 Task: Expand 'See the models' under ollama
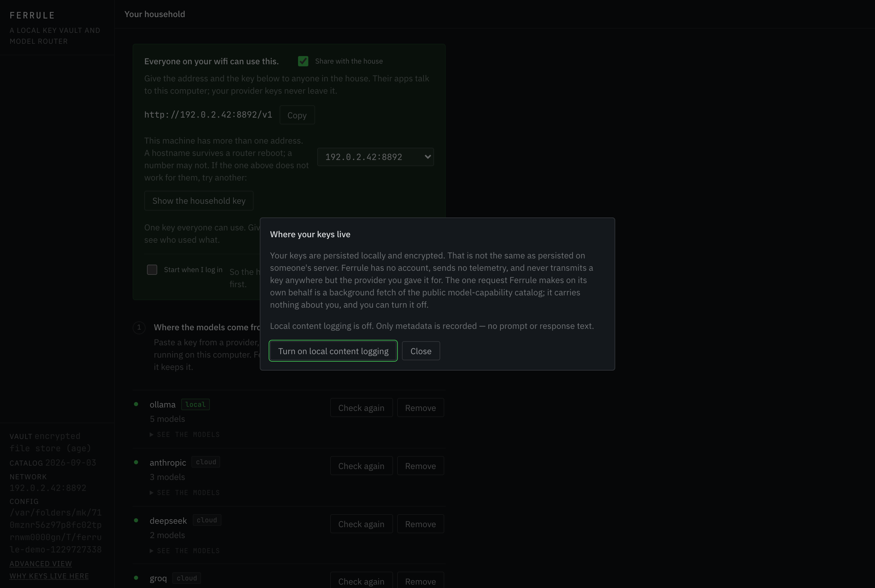(x=185, y=434)
